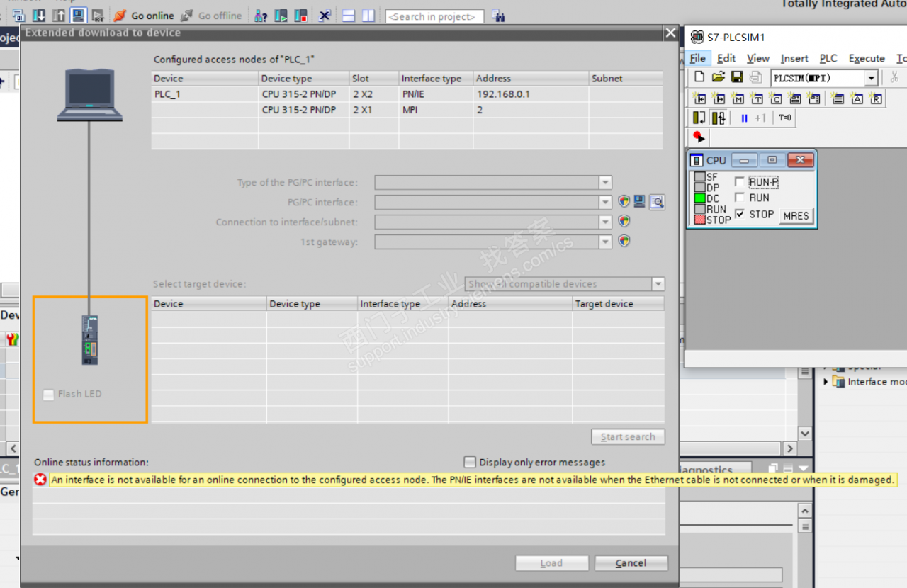Click New file icon in PLCSIM
Screen dimensions: 907x588
pos(699,77)
